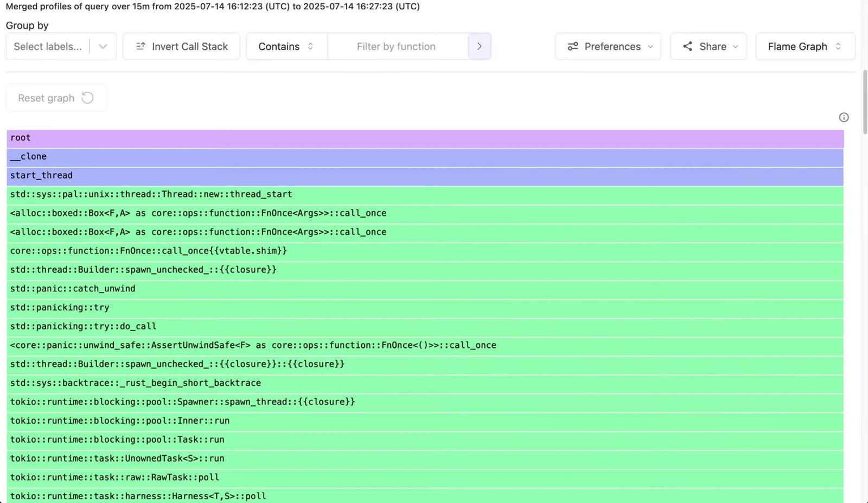Screen dimensions: 868x503
Task: Click the filter submit arrow icon
Action: click(x=480, y=46)
